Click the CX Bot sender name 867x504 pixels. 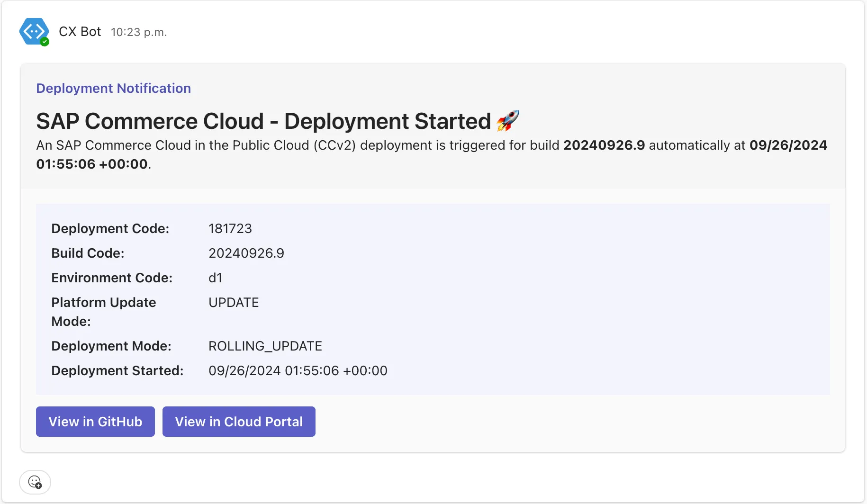point(80,32)
